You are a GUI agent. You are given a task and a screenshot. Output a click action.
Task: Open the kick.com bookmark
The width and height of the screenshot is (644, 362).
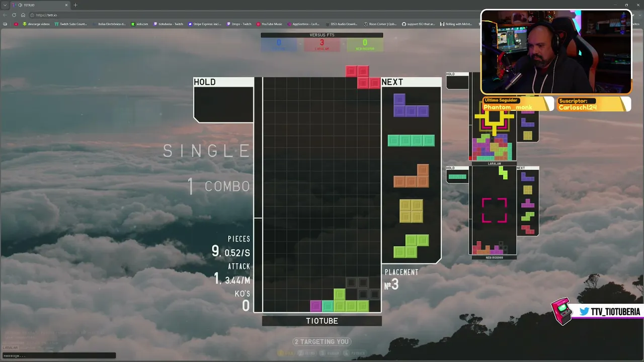[x=139, y=24]
